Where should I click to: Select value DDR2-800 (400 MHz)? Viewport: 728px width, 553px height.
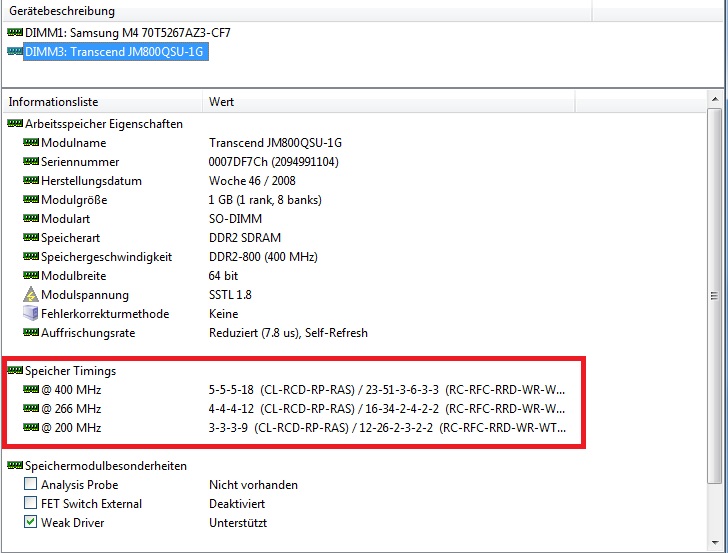263,257
